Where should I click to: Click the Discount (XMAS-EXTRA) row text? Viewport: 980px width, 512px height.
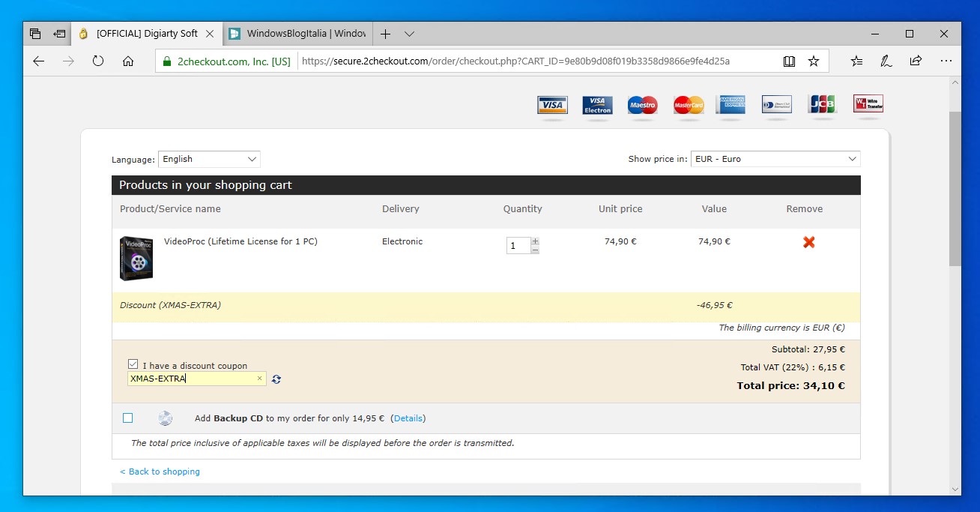170,305
